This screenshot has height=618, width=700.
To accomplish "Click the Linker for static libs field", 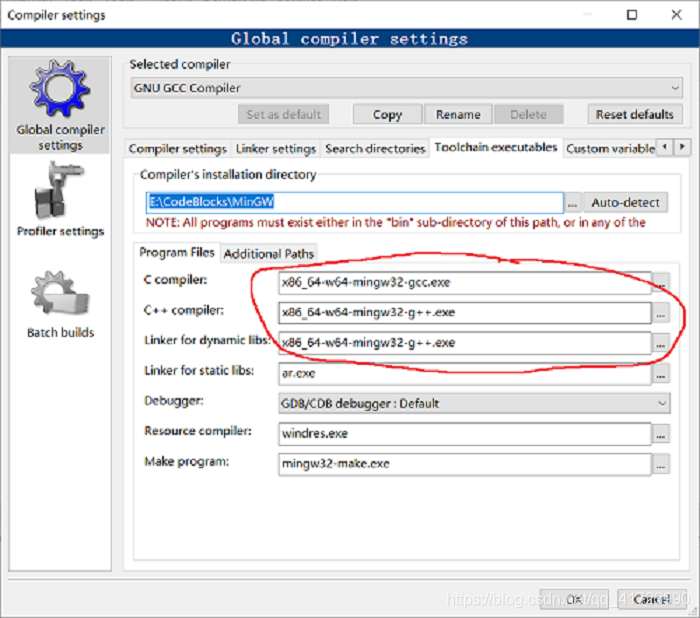I will [x=465, y=373].
